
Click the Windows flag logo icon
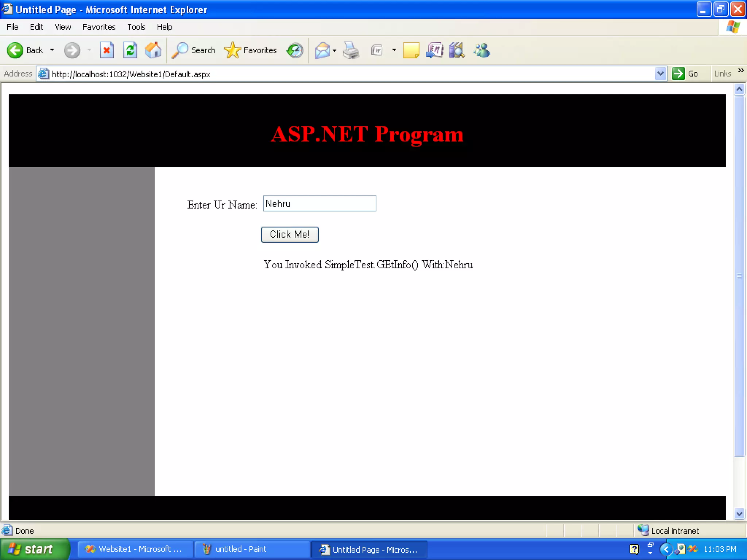click(733, 27)
